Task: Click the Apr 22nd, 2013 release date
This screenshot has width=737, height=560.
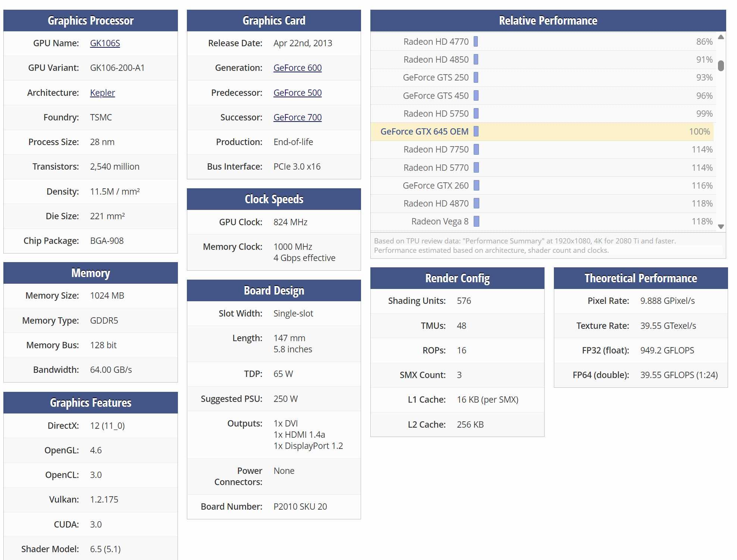Action: 302,43
